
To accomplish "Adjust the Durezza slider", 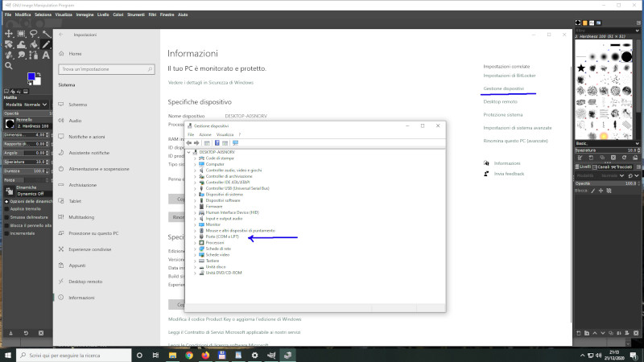I will 27,171.
